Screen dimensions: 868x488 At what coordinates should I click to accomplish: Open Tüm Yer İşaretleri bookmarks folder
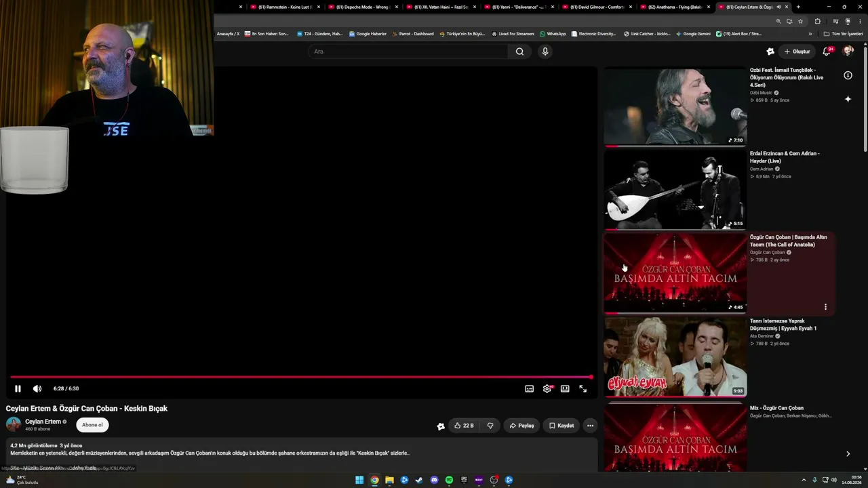[x=843, y=34]
